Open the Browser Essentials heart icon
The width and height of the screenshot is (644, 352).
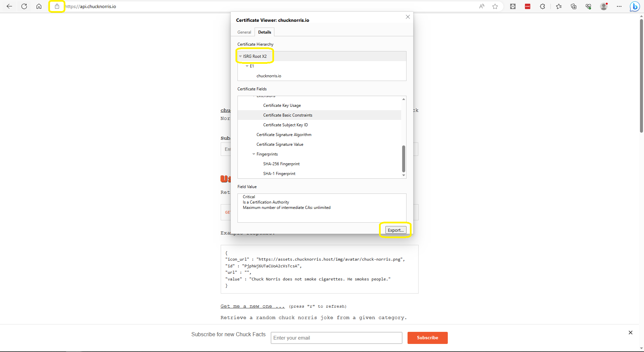[588, 6]
